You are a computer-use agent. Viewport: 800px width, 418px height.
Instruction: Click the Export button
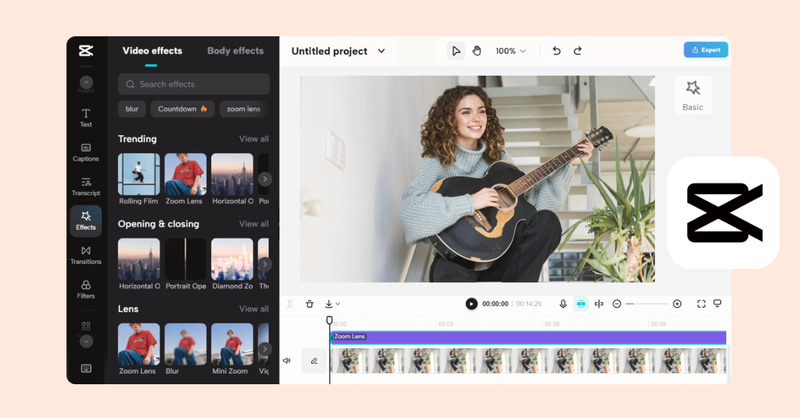coord(705,49)
